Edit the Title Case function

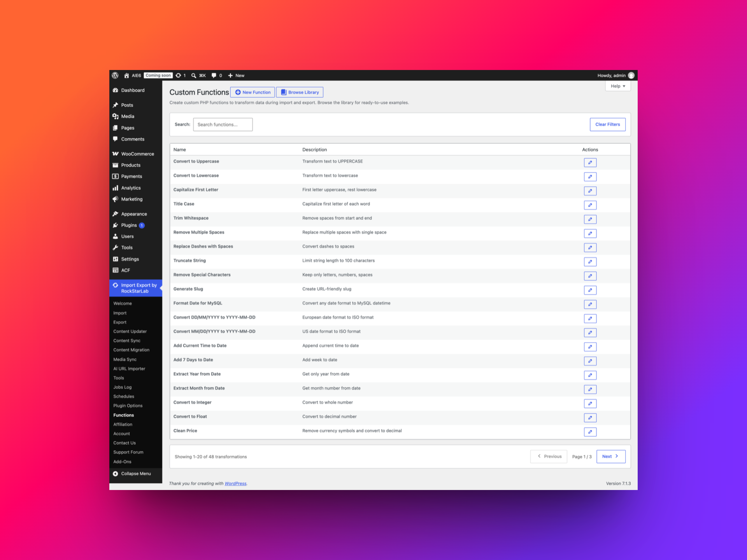click(590, 205)
